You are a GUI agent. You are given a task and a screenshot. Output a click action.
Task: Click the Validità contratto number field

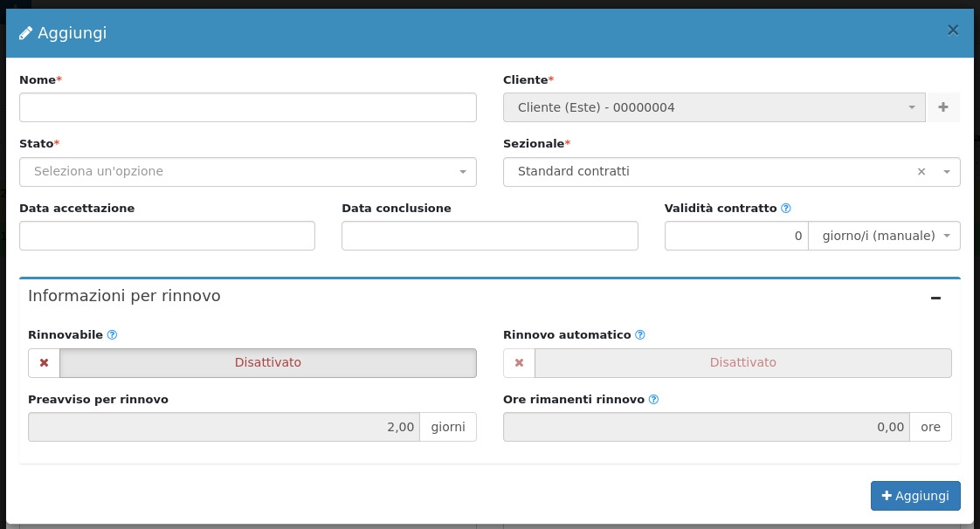coord(736,236)
